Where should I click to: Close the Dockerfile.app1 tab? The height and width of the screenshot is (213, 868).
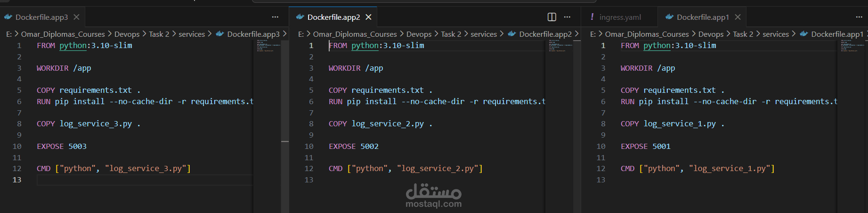click(x=738, y=17)
